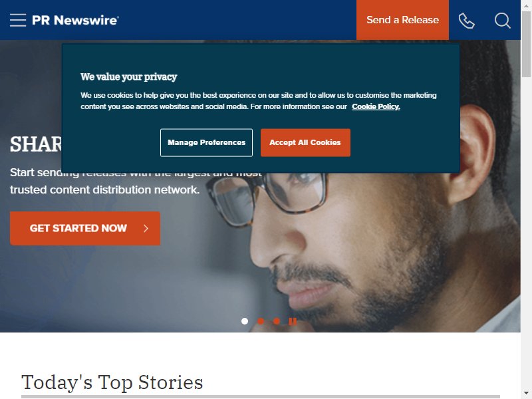Click the PR Newswire logo
Viewport: 532px width, 399px height.
tap(75, 20)
